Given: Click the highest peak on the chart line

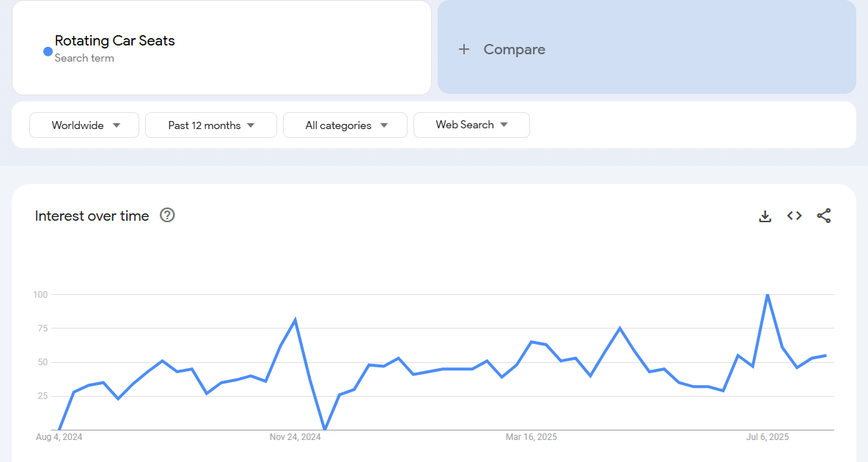Looking at the screenshot, I should (767, 295).
